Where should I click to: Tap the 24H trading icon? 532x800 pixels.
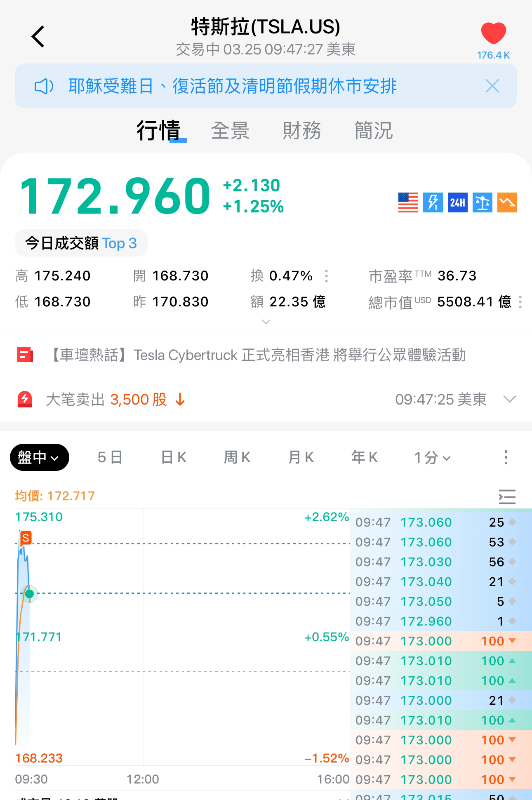click(457, 202)
